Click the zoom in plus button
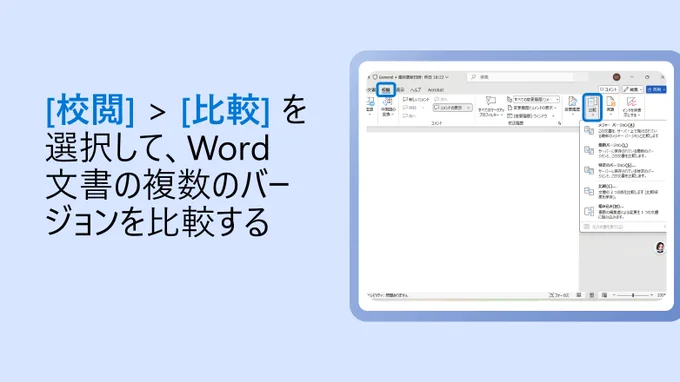The width and height of the screenshot is (680, 382). 651,295
